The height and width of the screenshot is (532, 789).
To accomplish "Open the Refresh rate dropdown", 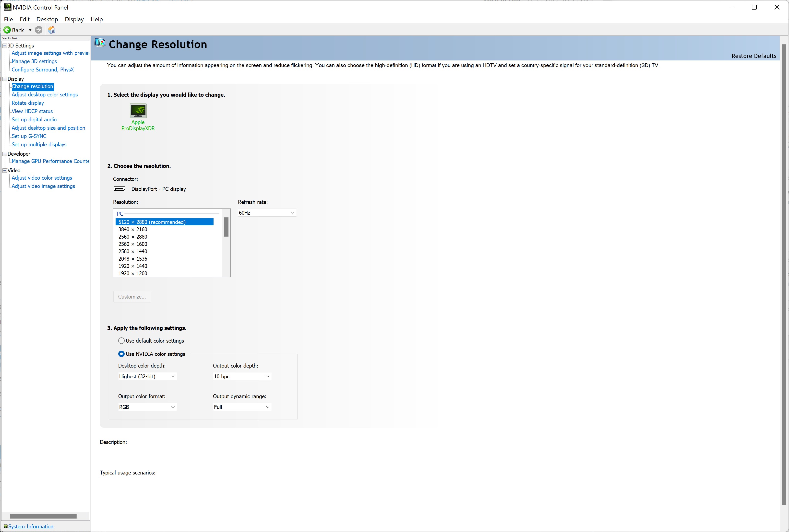I will click(267, 213).
